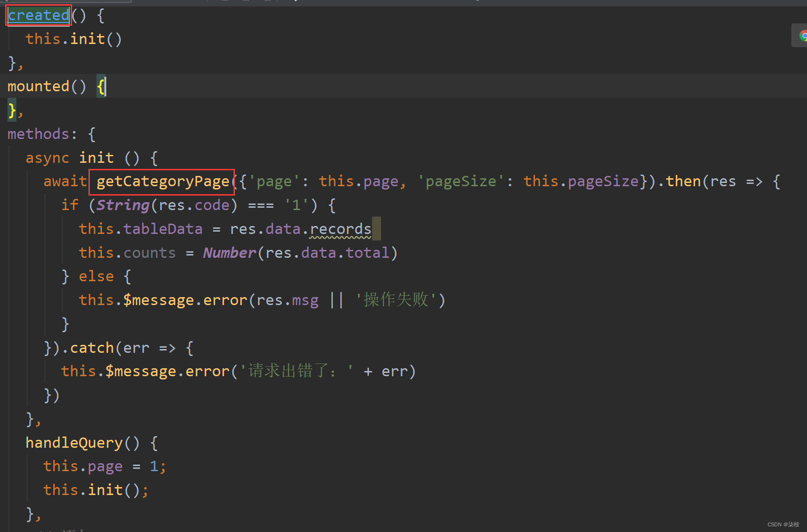The image size is (807, 532).
Task: Click the 'methods' property keyword
Action: (x=38, y=134)
